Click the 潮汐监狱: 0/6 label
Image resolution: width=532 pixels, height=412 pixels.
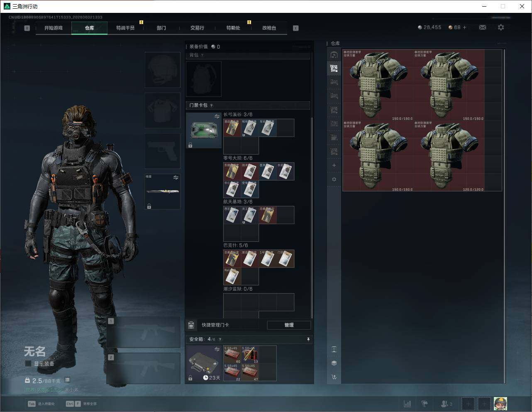(x=238, y=289)
